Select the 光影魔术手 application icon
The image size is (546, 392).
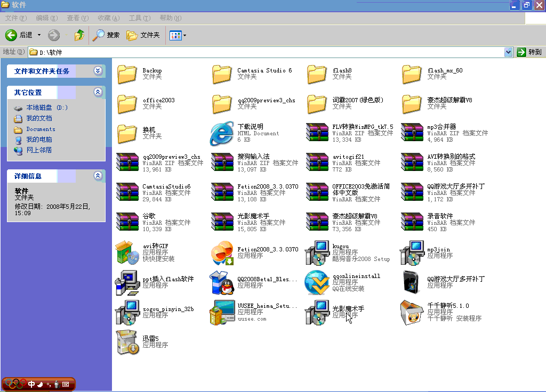[x=317, y=312]
